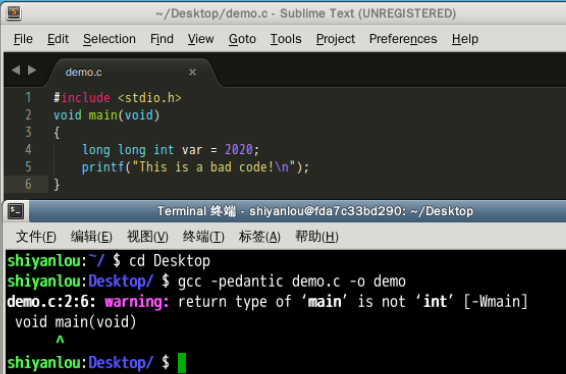Click the 'long long int var = 2020;' line
This screenshot has height=374, width=566.
[170, 149]
